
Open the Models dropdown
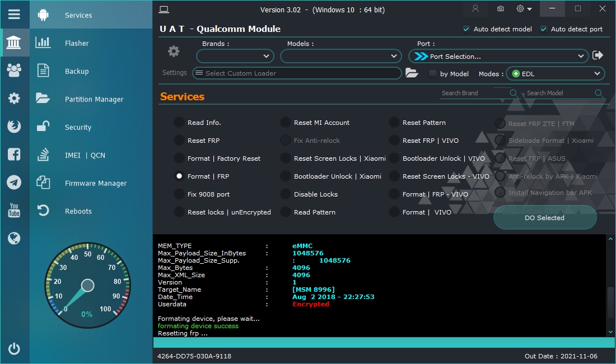[341, 56]
